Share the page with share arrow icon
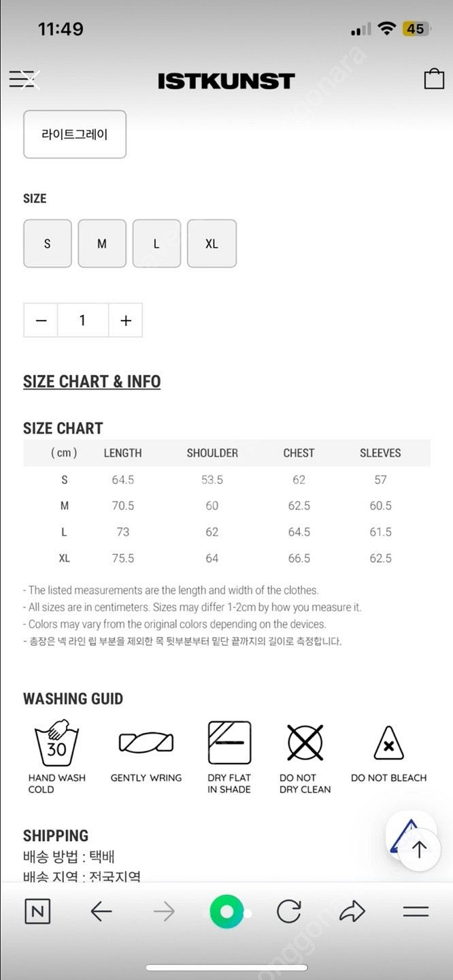 click(x=352, y=911)
